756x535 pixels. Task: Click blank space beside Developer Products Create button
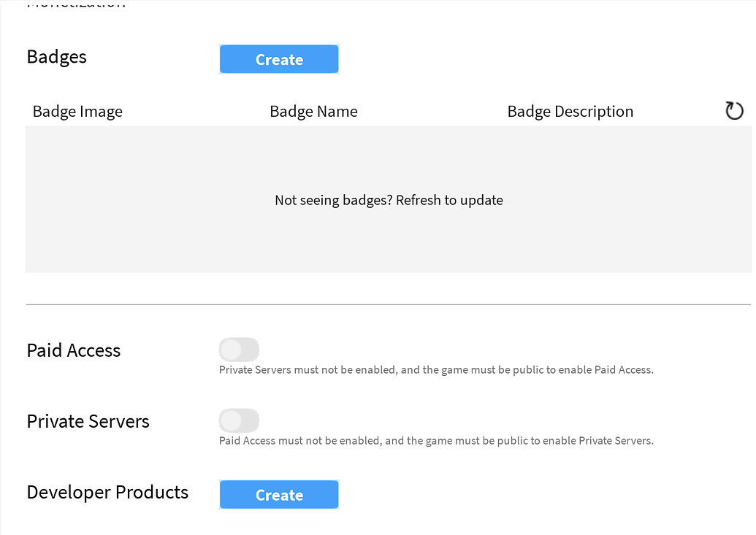click(530, 495)
